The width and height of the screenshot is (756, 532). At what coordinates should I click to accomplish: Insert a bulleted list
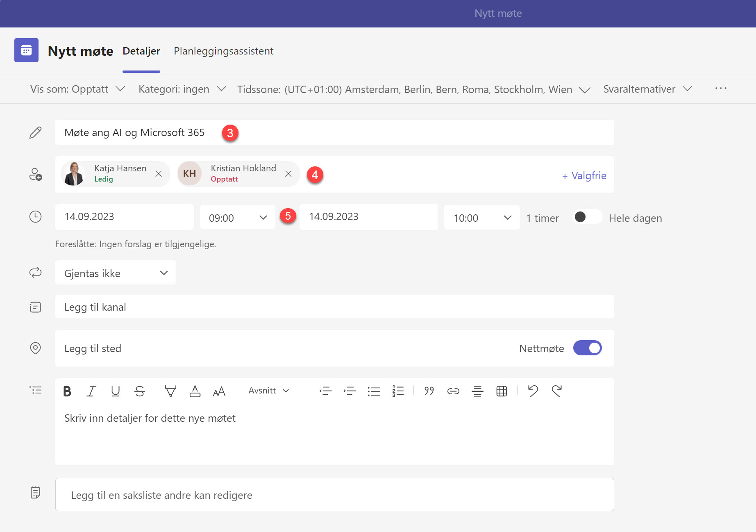coord(374,391)
